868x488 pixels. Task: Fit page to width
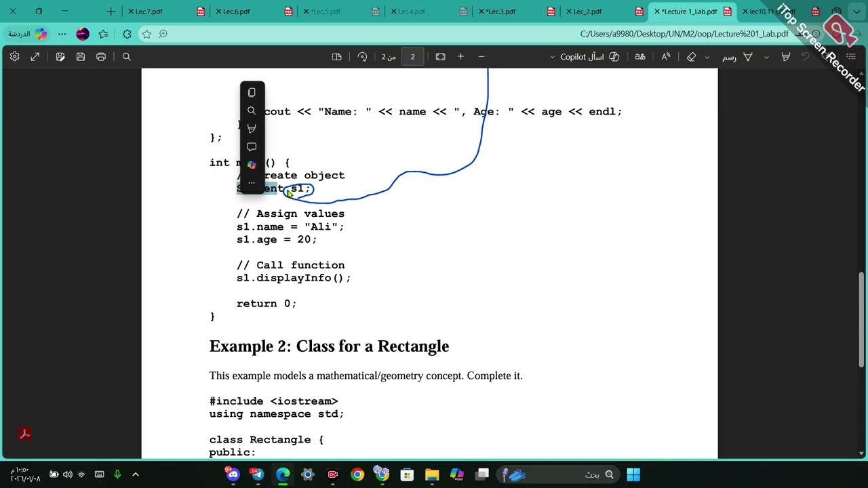[440, 57]
